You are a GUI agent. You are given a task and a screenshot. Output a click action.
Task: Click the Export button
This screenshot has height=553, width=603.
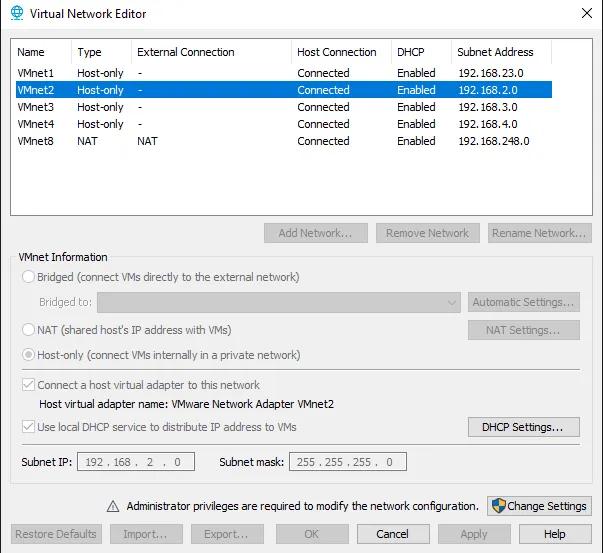coord(227,534)
